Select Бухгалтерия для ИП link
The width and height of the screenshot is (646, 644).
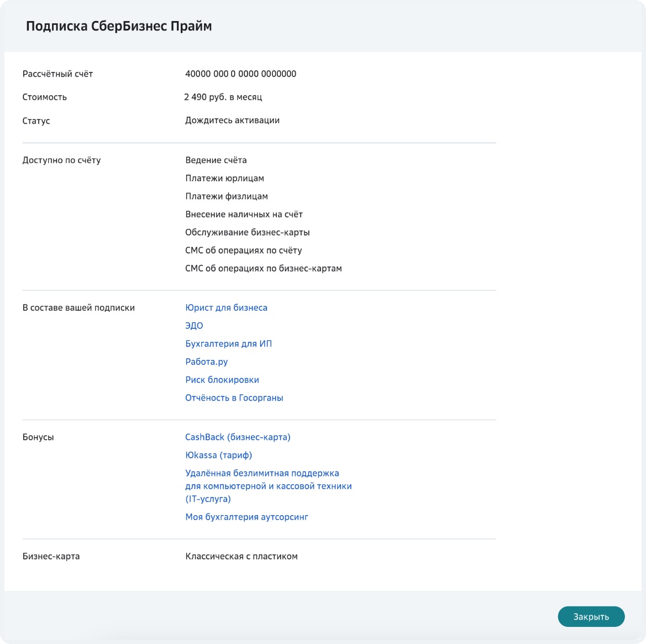pos(228,344)
